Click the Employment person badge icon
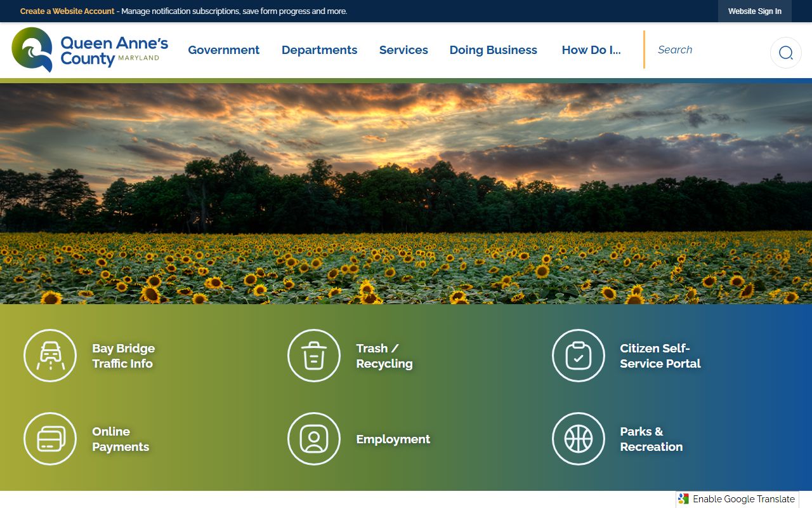Viewport: 812px width, 508px height. (x=314, y=439)
